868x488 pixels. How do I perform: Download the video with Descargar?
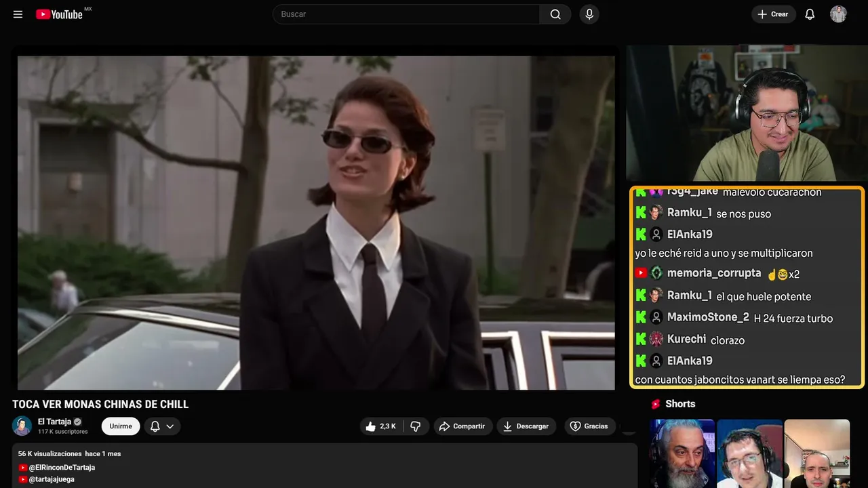pyautogui.click(x=526, y=426)
